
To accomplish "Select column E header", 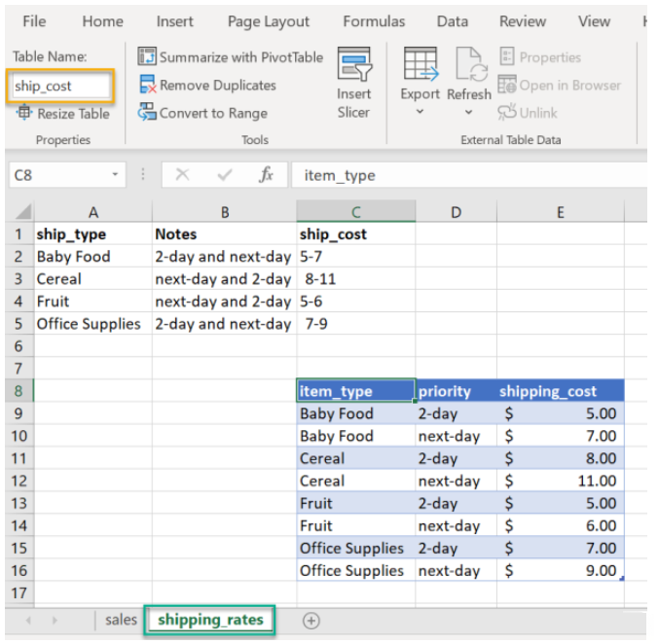I will [561, 212].
